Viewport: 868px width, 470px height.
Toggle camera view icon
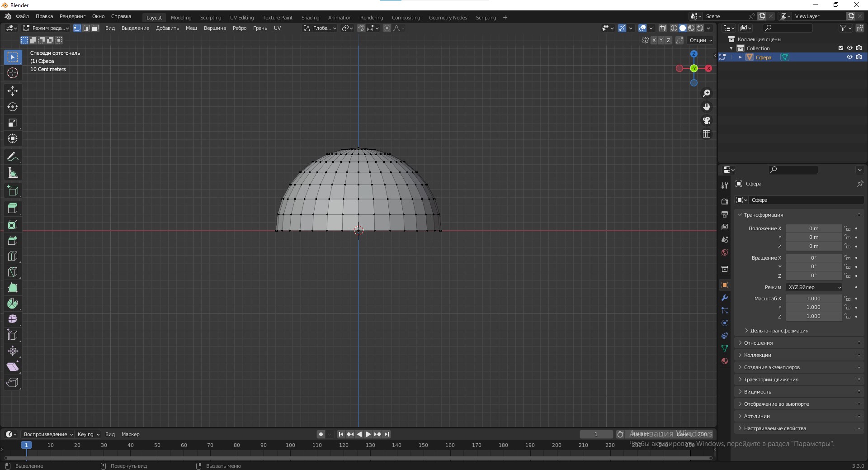[x=707, y=120]
